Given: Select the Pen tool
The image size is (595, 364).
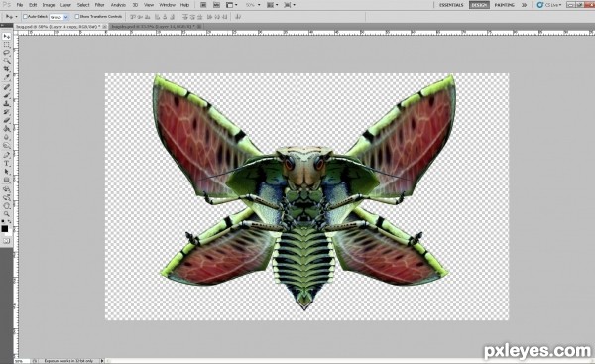Looking at the screenshot, I should [x=7, y=155].
